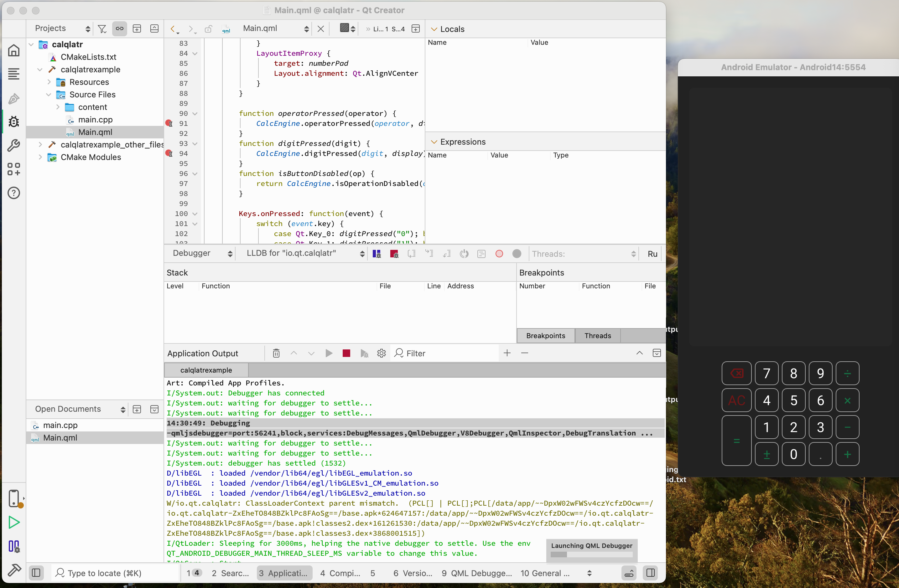This screenshot has height=588, width=899.
Task: Open the Debugger perspective dropdown
Action: coord(202,253)
